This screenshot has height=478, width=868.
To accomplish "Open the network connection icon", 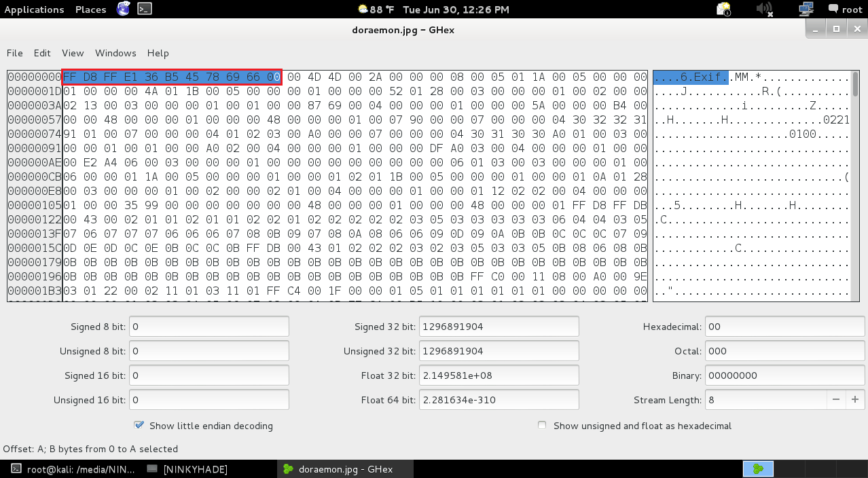I will click(806, 10).
